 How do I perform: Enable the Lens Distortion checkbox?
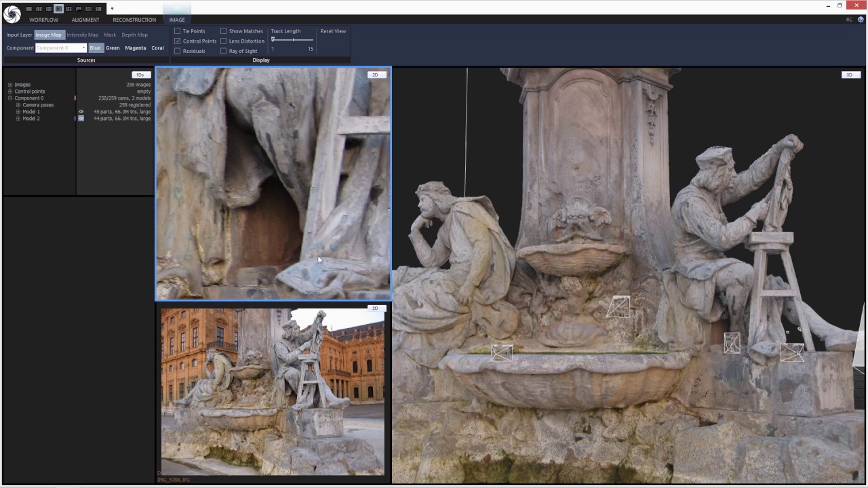(223, 41)
